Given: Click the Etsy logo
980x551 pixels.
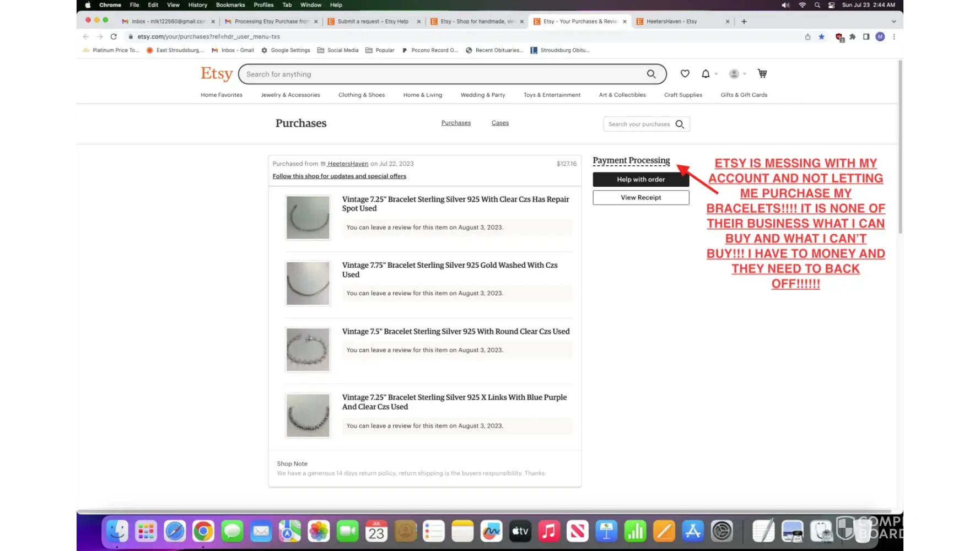Looking at the screenshot, I should point(217,74).
